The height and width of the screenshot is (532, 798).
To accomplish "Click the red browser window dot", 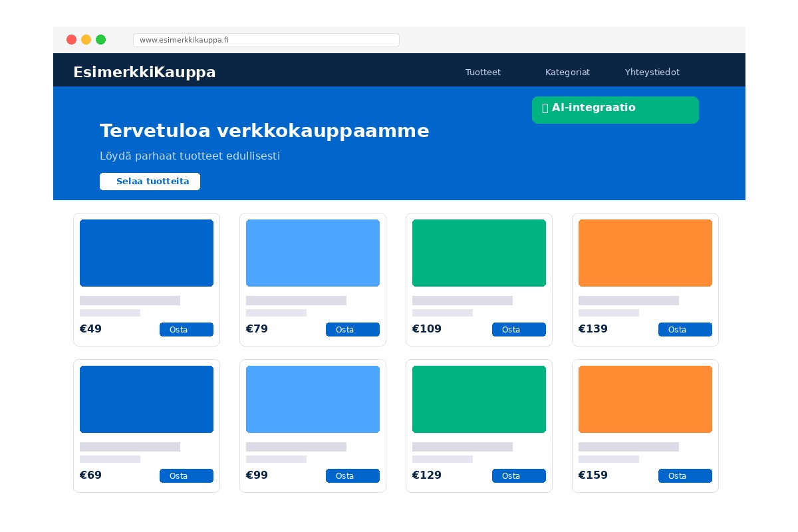I will coord(72,40).
